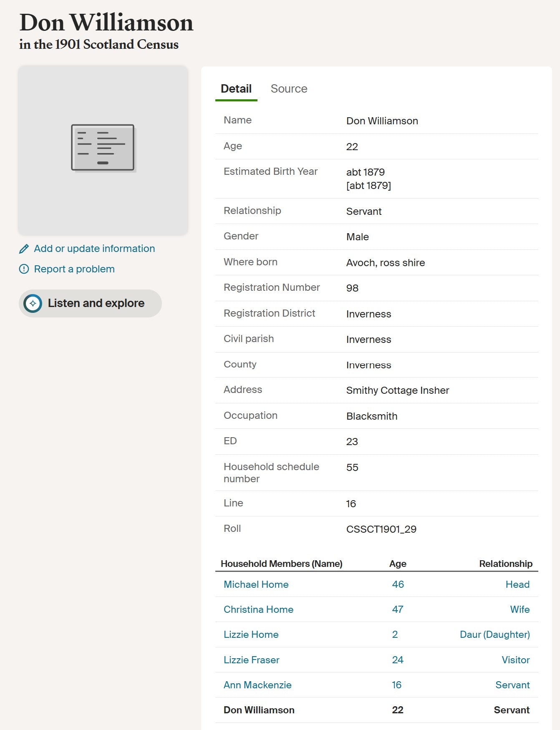Click Ann Mackenzie's Servant relationship link
The width and height of the screenshot is (560, 730).
point(512,685)
